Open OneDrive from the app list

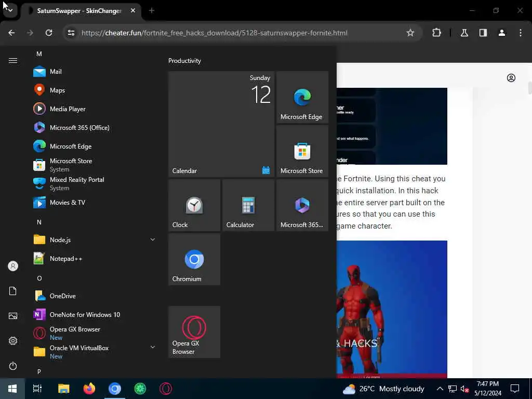(95, 296)
